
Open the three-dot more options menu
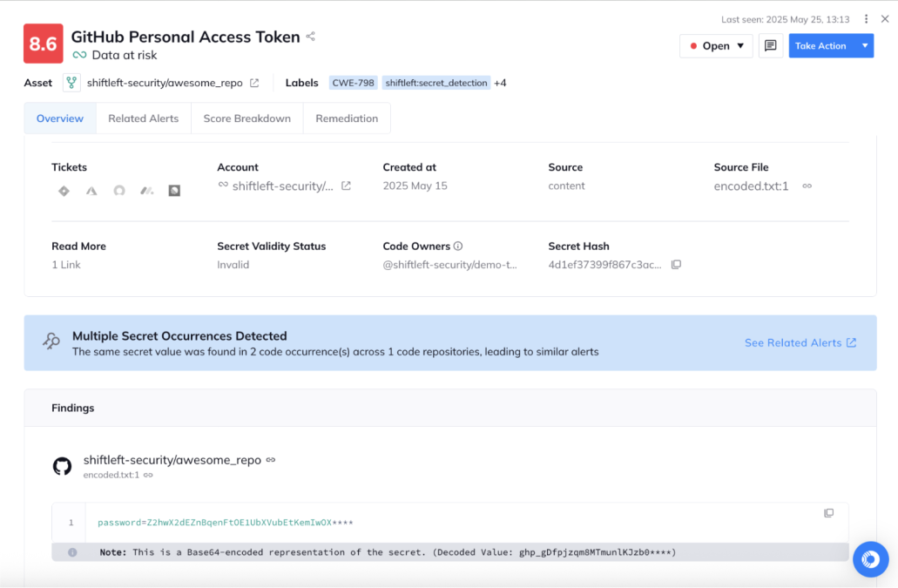[866, 19]
